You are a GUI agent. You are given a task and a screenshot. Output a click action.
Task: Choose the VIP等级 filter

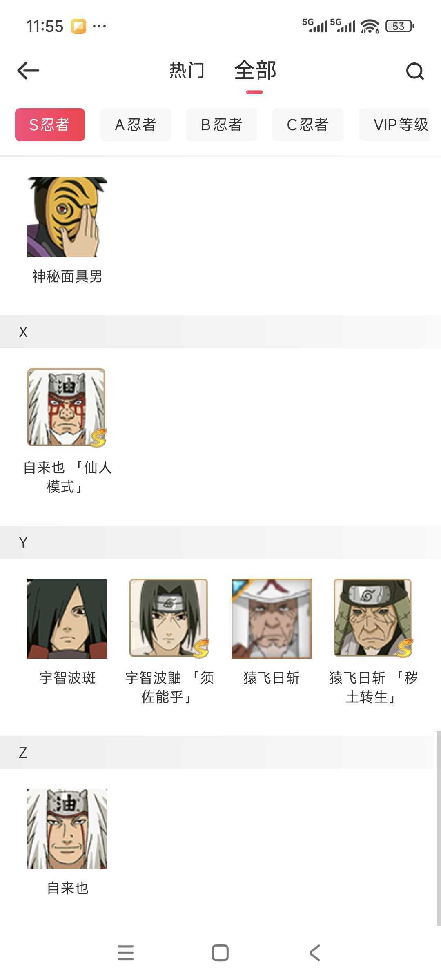coord(394,125)
